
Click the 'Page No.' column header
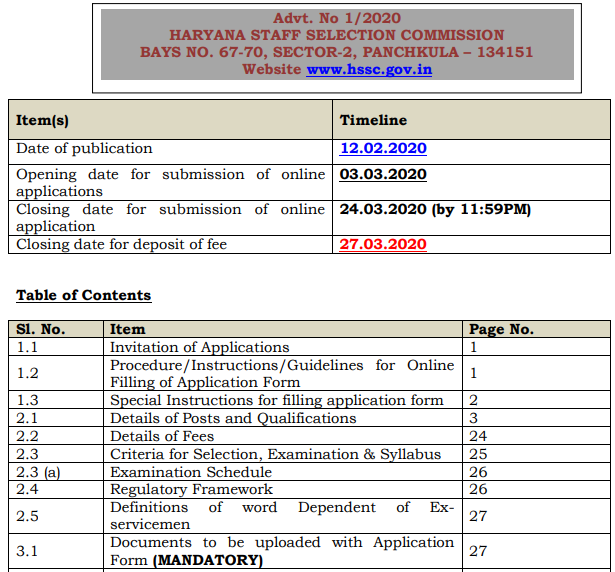click(x=502, y=329)
